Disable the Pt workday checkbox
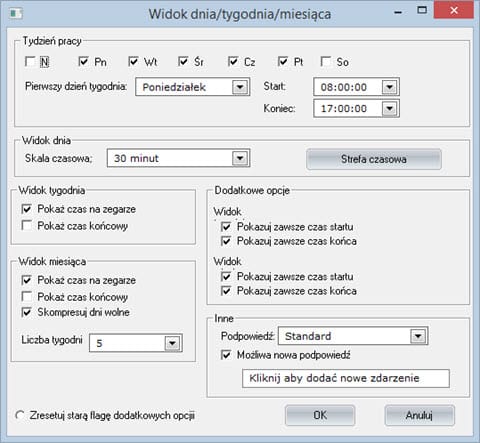This screenshot has width=480, height=443. pos(283,61)
